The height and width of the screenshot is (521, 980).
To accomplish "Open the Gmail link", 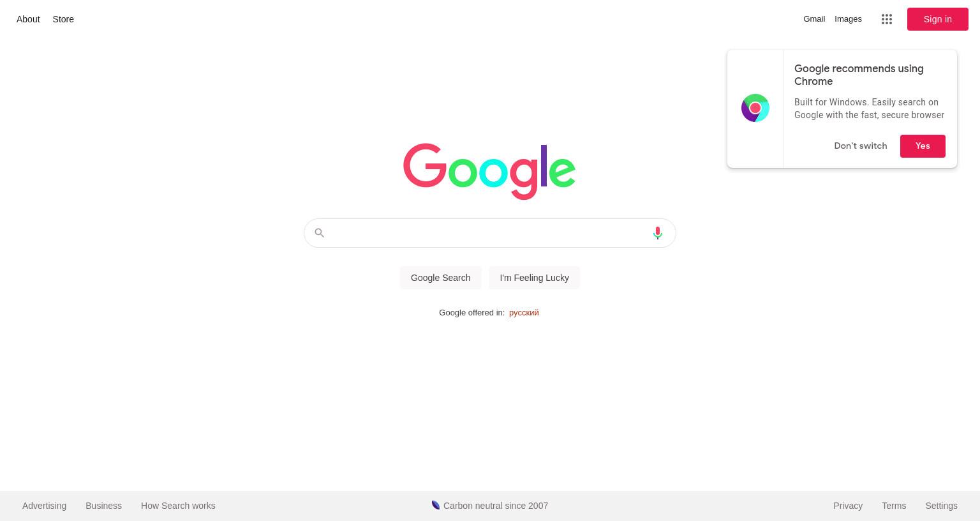I will pyautogui.click(x=814, y=19).
